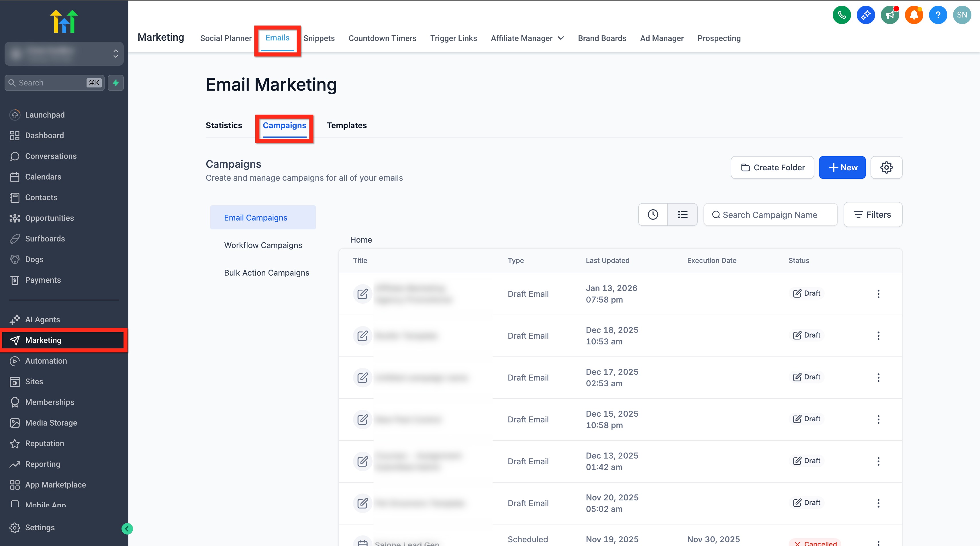Switch to clock schedule view toggle

pyautogui.click(x=653, y=214)
